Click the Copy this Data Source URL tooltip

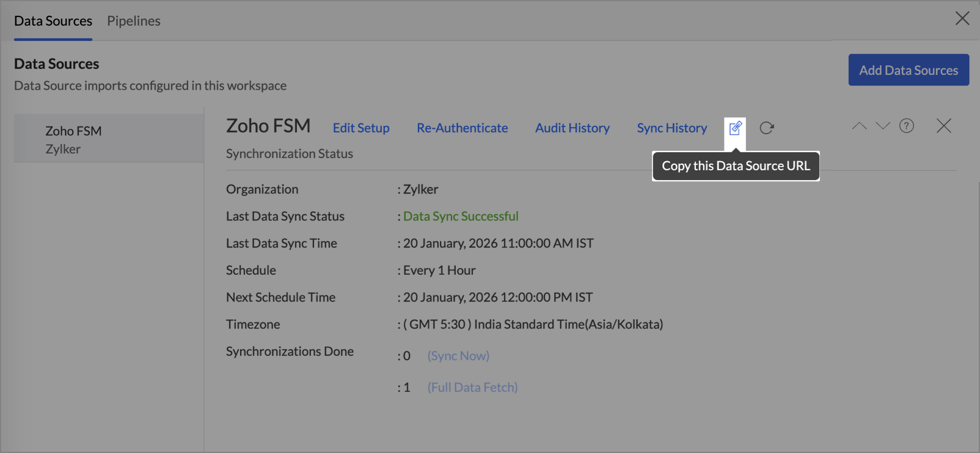[x=736, y=166]
